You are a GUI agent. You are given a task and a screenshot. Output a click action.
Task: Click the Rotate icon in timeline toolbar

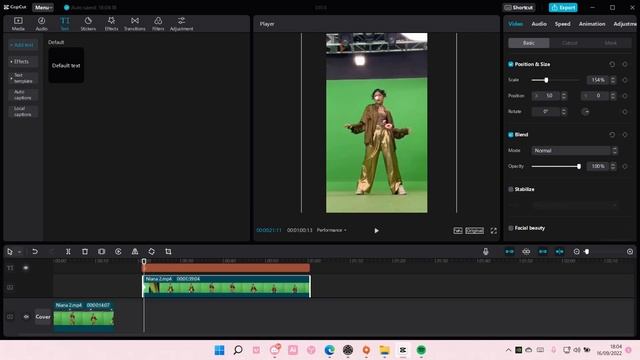point(151,251)
